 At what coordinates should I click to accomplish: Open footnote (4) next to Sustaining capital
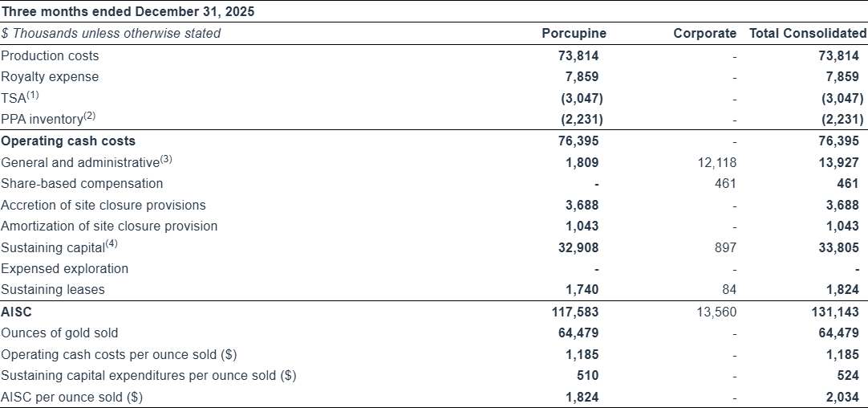point(112,244)
